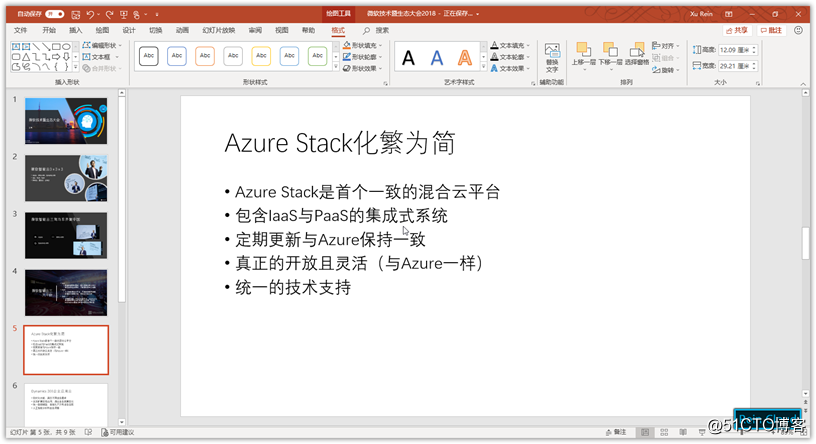Select slide 6 thumbnail

click(66, 405)
